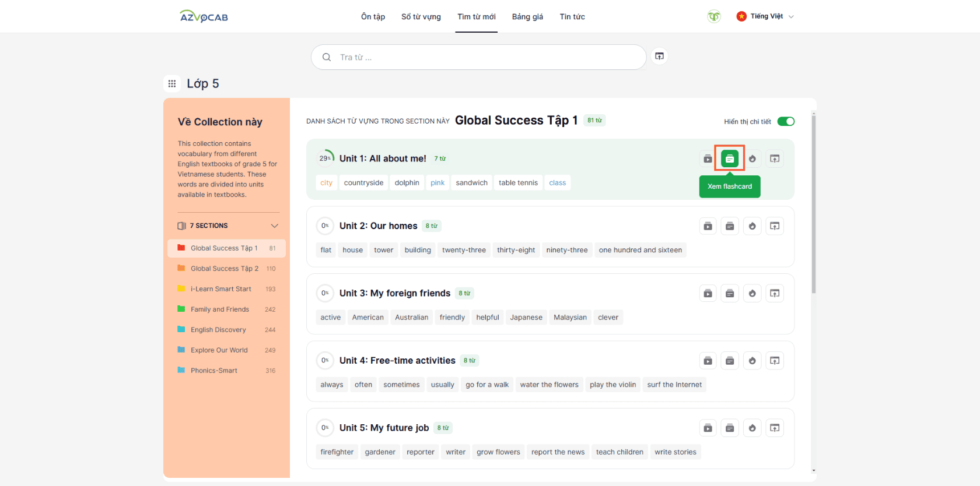
Task: Open the Tiếng Việt language dropdown
Action: coord(765,16)
